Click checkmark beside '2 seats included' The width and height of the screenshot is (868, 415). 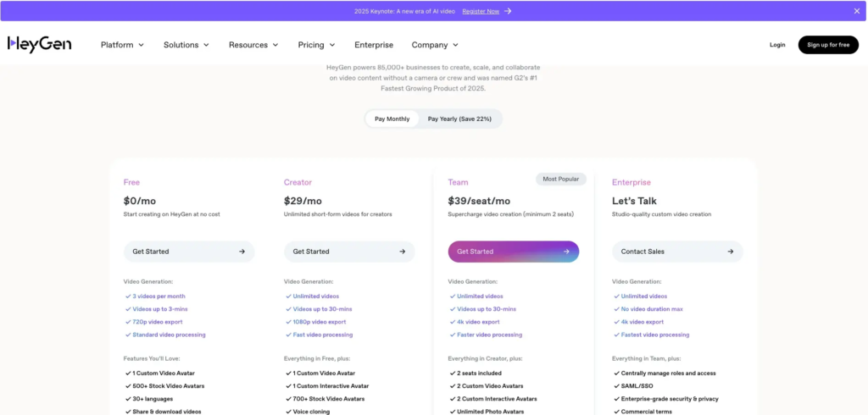(452, 373)
